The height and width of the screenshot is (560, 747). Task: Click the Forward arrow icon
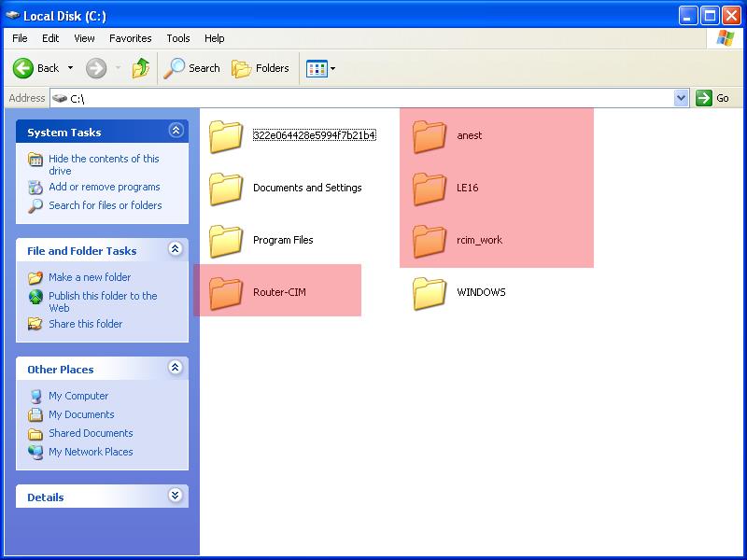coord(96,68)
